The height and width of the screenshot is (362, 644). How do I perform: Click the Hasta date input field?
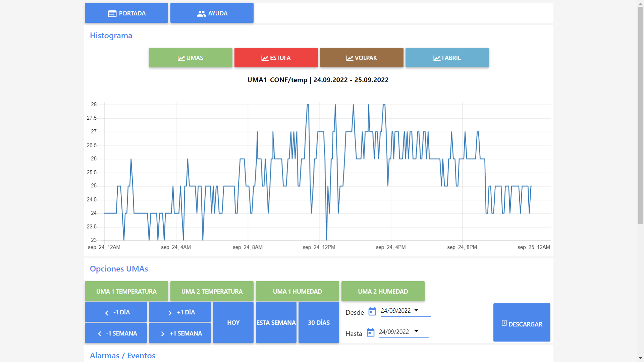point(394,332)
